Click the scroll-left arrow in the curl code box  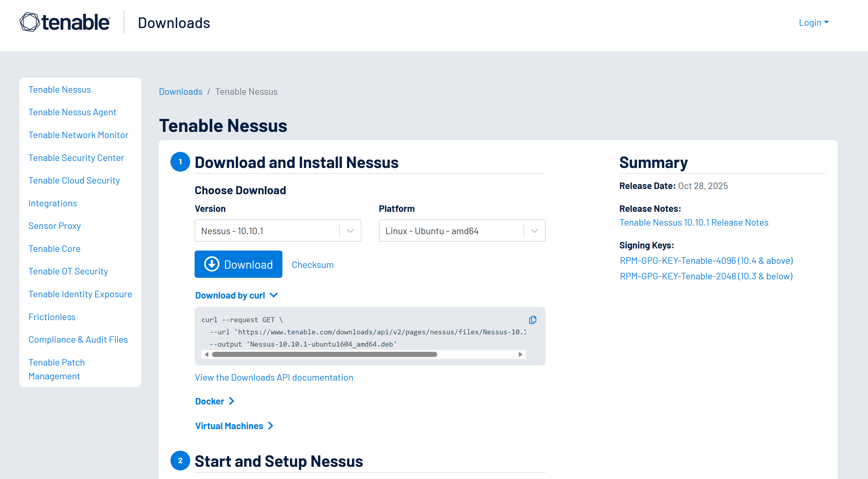point(207,354)
